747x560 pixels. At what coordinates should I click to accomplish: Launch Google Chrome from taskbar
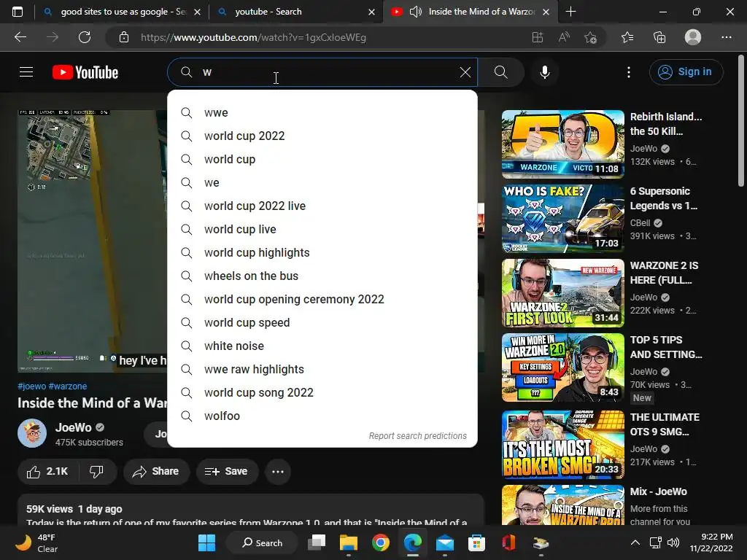tap(381, 542)
